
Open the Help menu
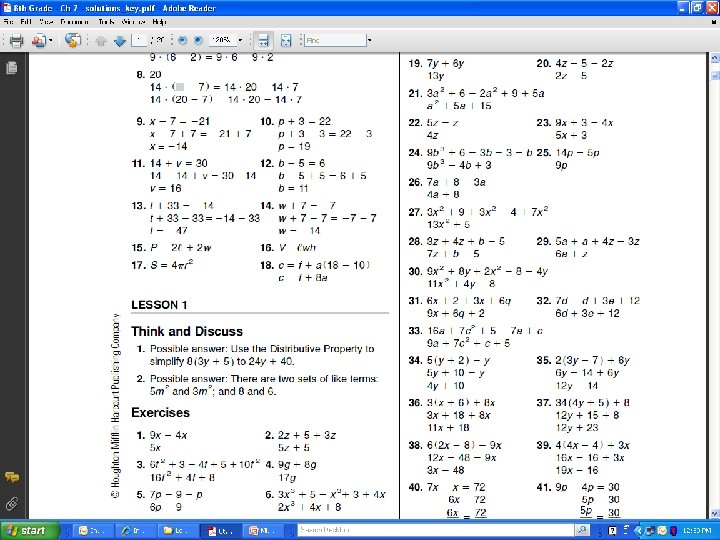tap(159, 22)
